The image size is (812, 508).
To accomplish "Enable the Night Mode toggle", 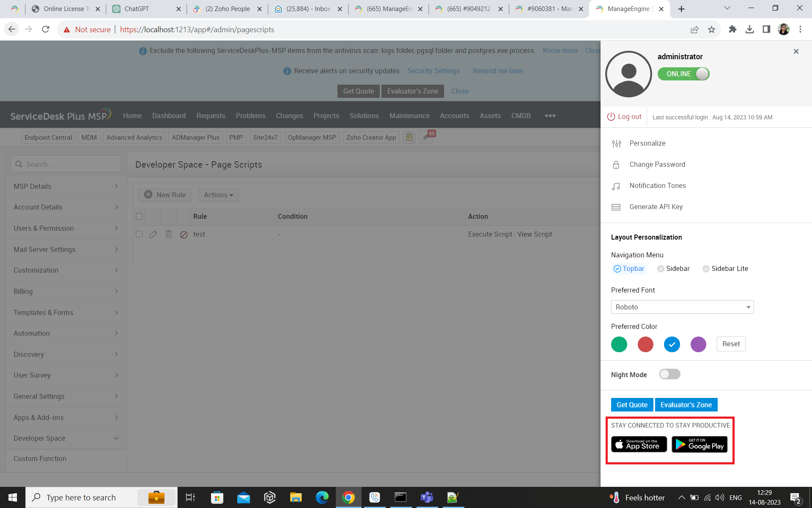I will (669, 374).
